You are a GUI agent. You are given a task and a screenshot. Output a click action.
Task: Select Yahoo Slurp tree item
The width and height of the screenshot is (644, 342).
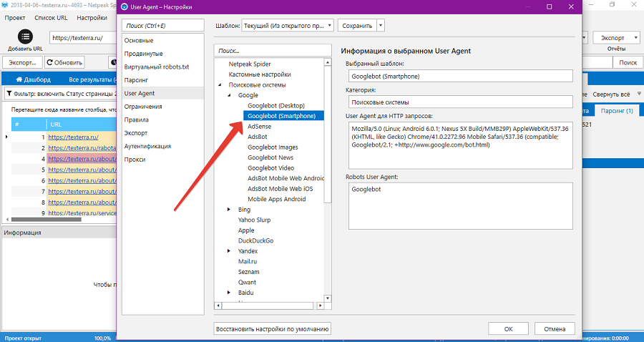coord(254,220)
